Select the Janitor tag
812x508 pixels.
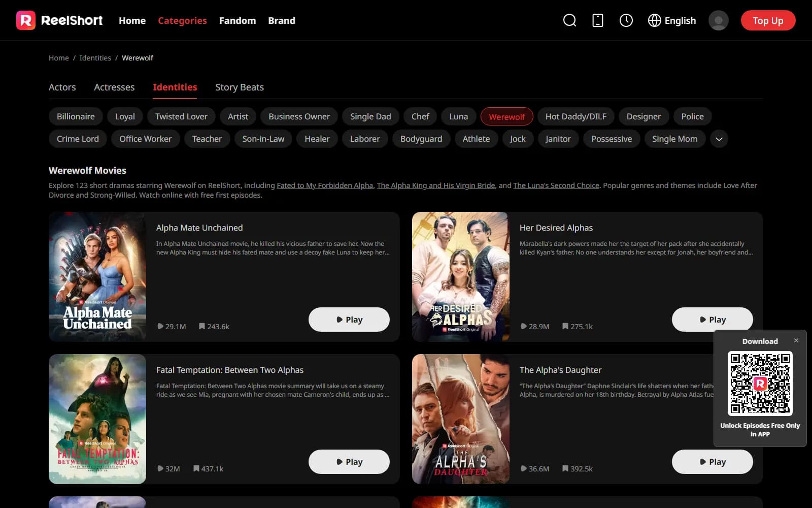click(x=558, y=139)
